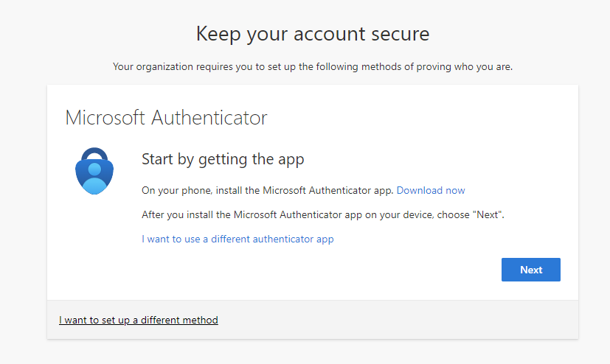The image size is (610, 364).
Task: Follow the link to download the Authenticator app
Action: point(431,190)
